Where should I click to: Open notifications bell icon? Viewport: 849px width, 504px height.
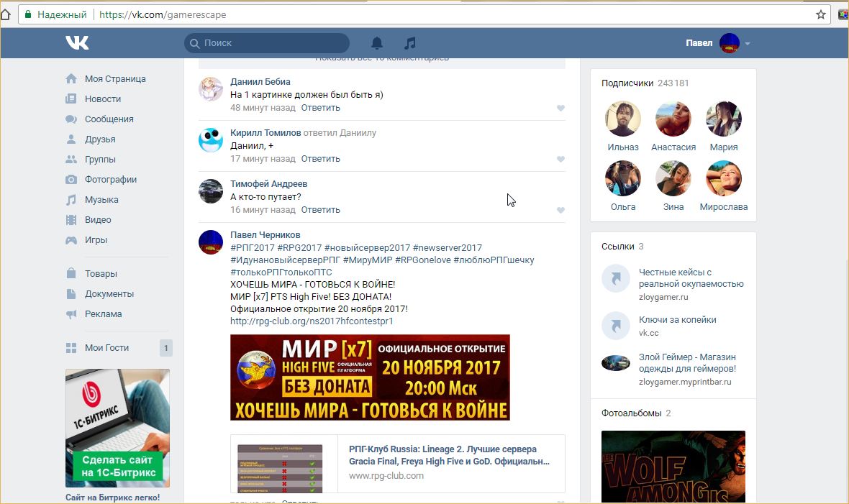(x=377, y=42)
